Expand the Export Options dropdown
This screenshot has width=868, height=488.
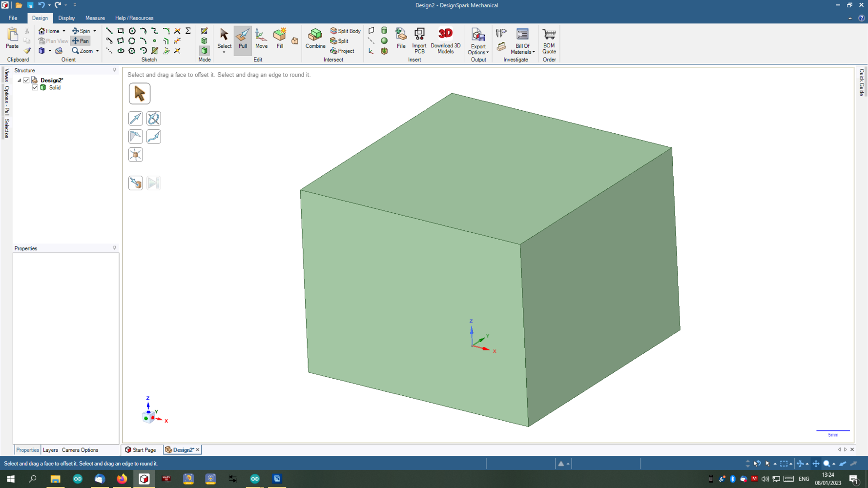[478, 49]
